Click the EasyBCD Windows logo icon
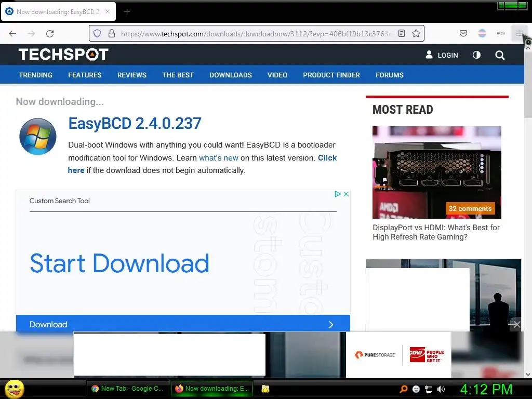This screenshot has width=532, height=399. (x=37, y=137)
